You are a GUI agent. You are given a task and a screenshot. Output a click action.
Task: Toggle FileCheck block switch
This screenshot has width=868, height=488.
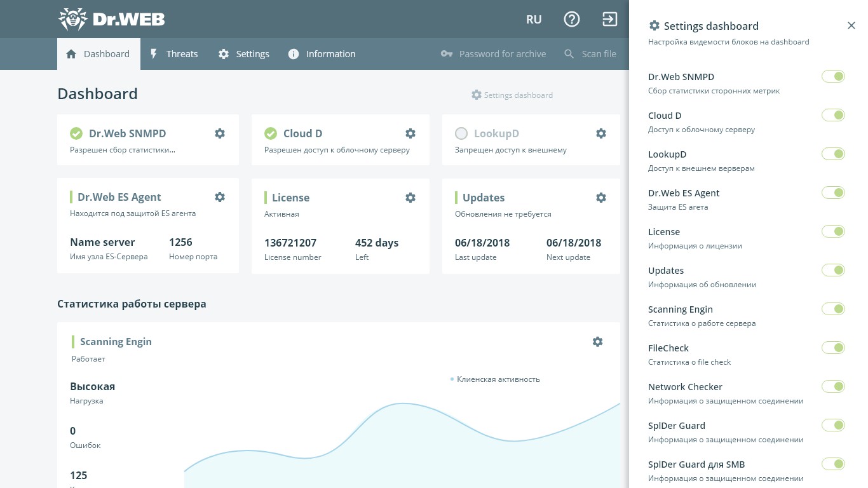[x=833, y=348]
